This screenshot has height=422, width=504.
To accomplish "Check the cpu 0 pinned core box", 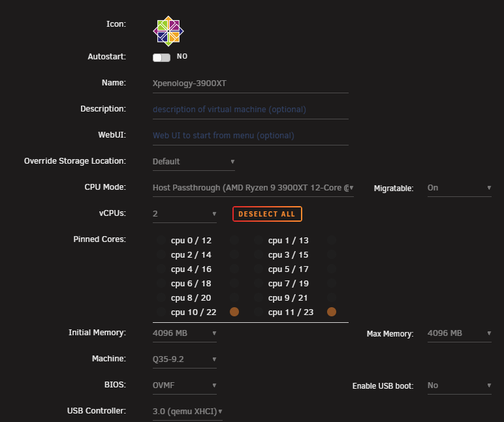I will point(161,240).
